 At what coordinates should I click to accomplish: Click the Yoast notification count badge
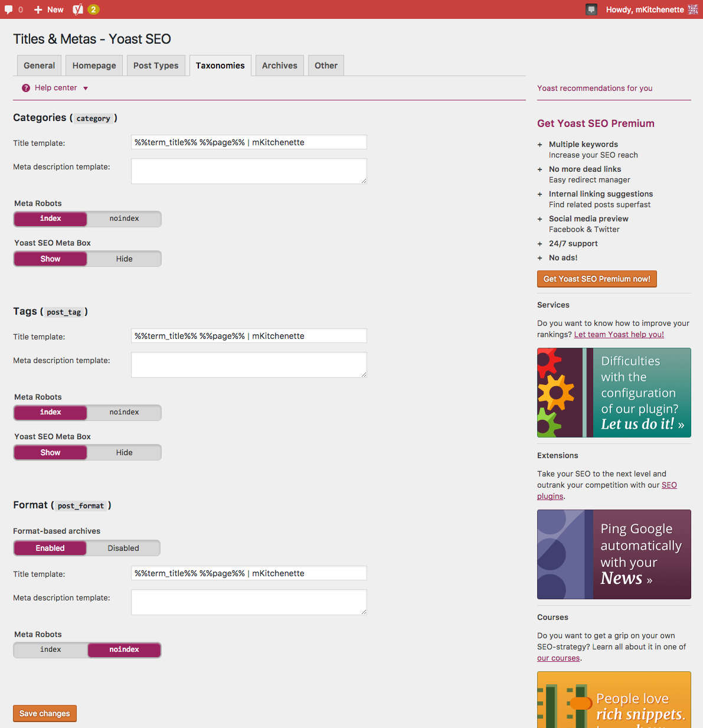click(93, 9)
